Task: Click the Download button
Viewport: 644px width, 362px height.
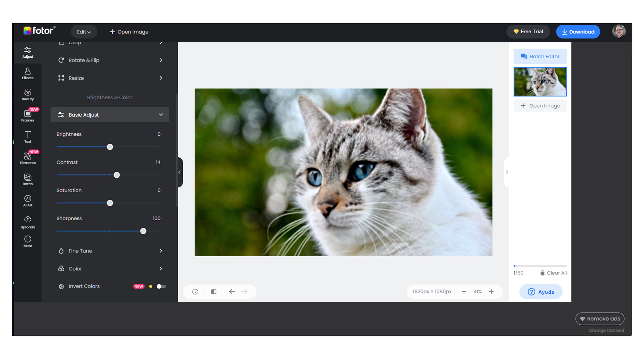Action: tap(578, 32)
